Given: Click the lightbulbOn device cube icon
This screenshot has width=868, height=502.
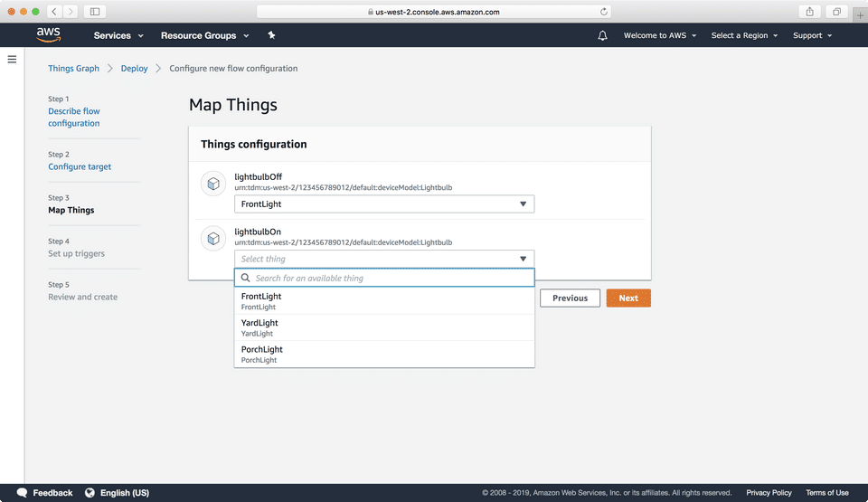Looking at the screenshot, I should click(213, 238).
